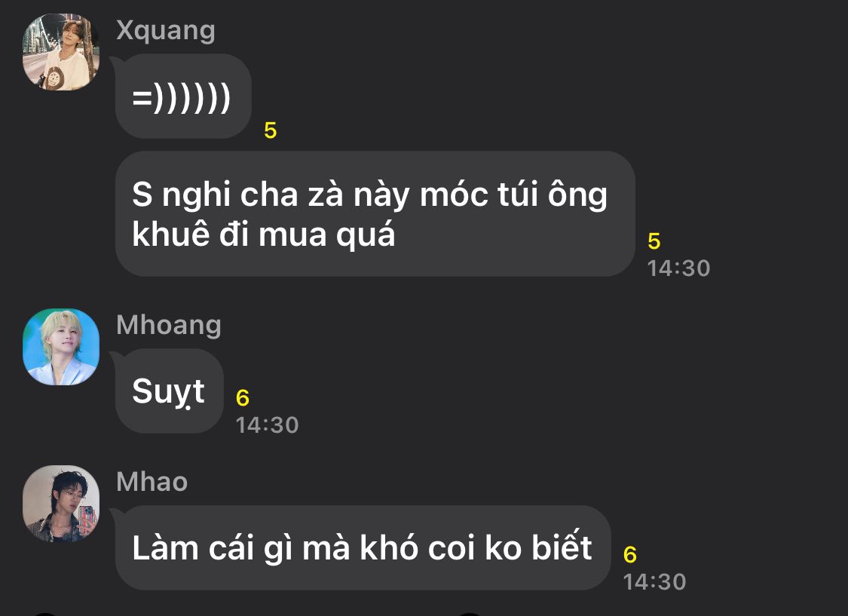Select the Xquang sender name
The image size is (848, 616).
[166, 30]
